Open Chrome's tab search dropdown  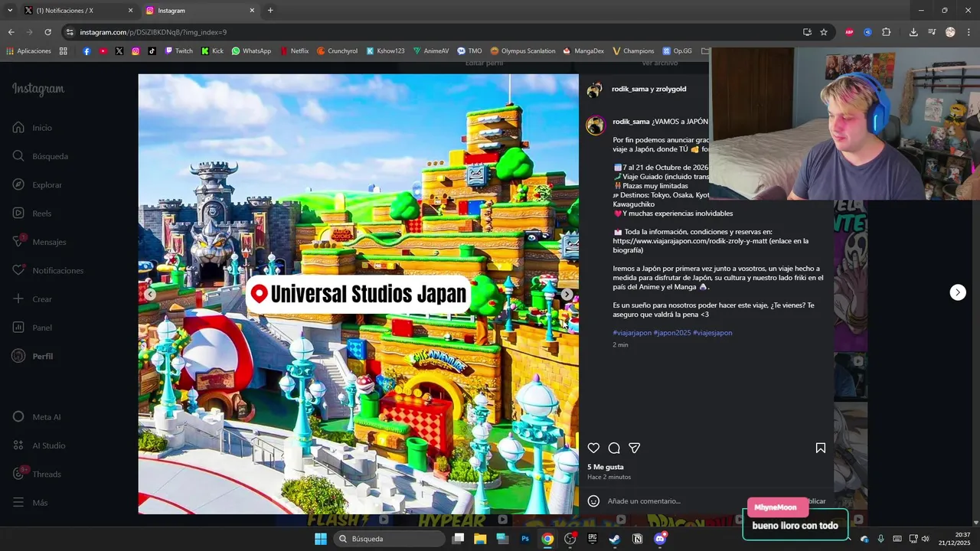tap(10, 11)
